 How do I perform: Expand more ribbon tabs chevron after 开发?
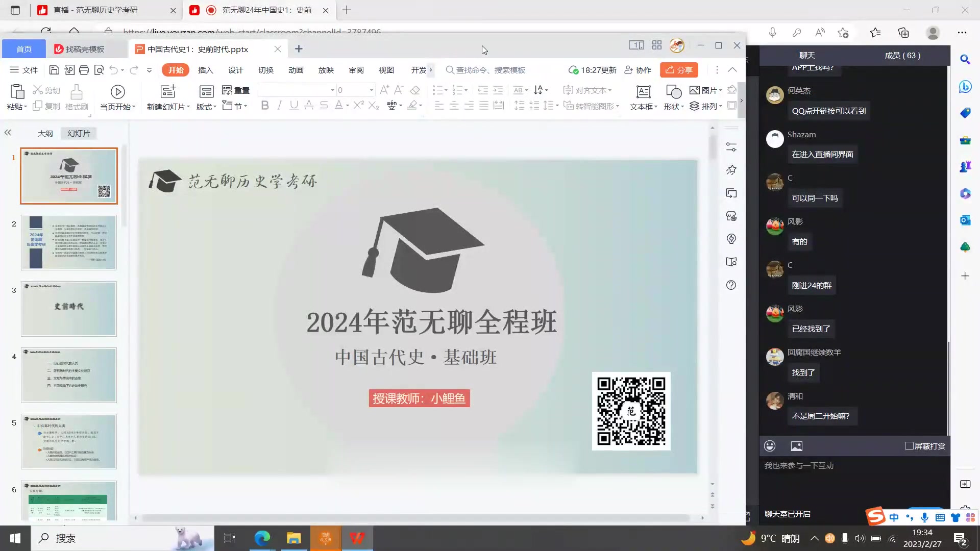tap(431, 70)
